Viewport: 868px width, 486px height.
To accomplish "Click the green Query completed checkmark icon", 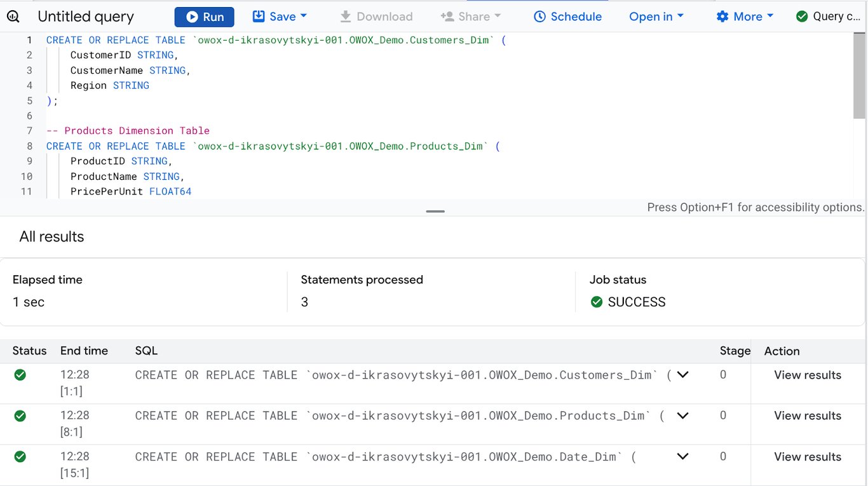I will 802,17.
